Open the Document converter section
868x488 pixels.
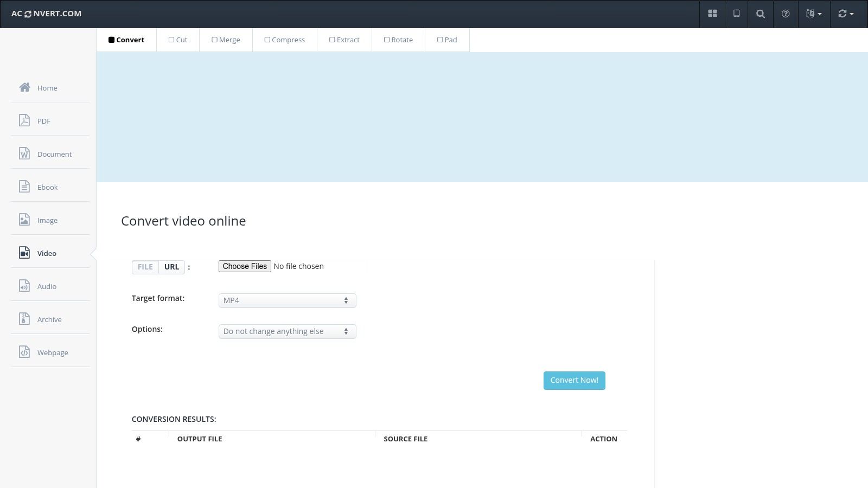(50, 154)
